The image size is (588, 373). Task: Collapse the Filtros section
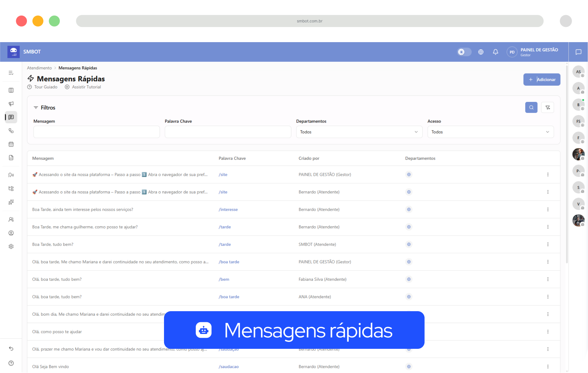(44, 108)
